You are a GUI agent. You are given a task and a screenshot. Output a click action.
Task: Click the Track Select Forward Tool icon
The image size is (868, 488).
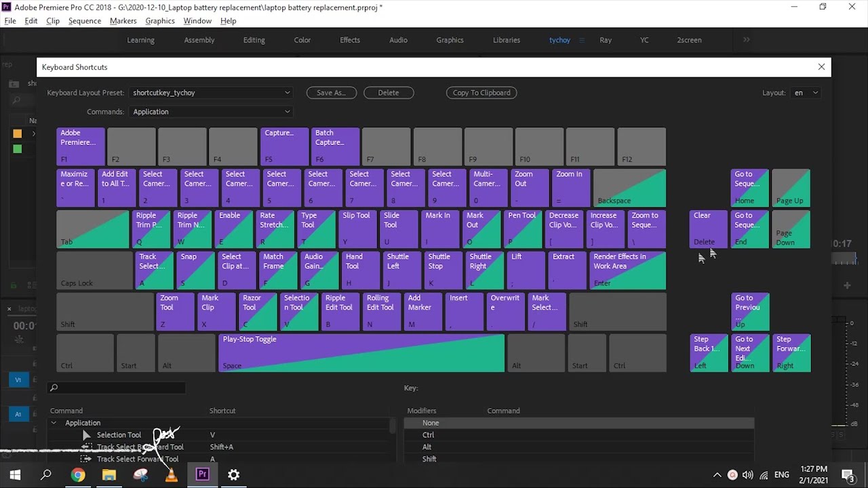[x=86, y=459]
